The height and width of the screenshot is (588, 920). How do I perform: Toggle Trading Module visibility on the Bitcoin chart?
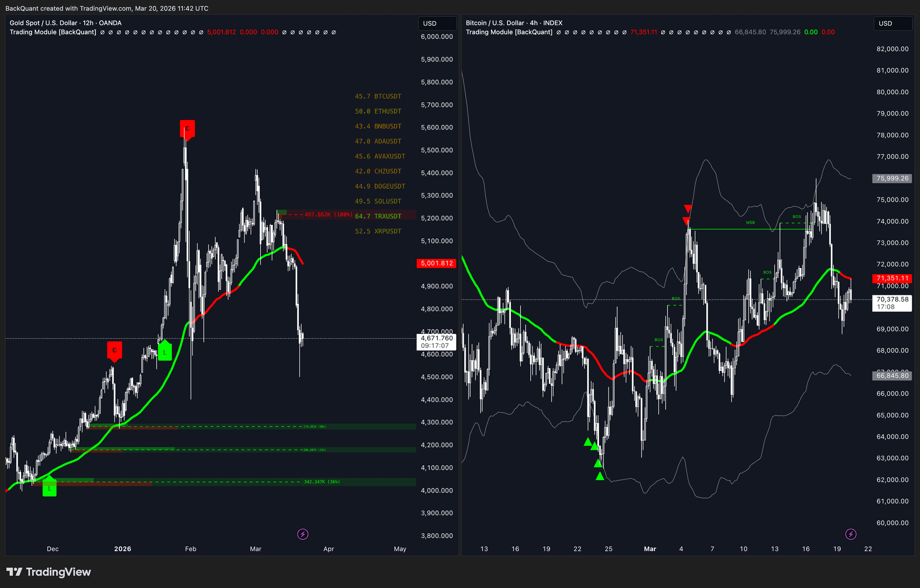pos(509,32)
